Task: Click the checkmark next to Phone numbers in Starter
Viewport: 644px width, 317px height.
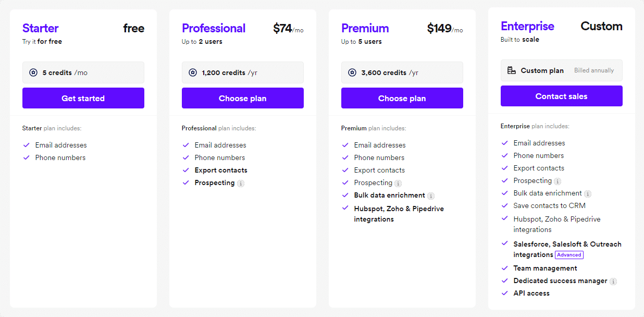Action: coord(27,157)
